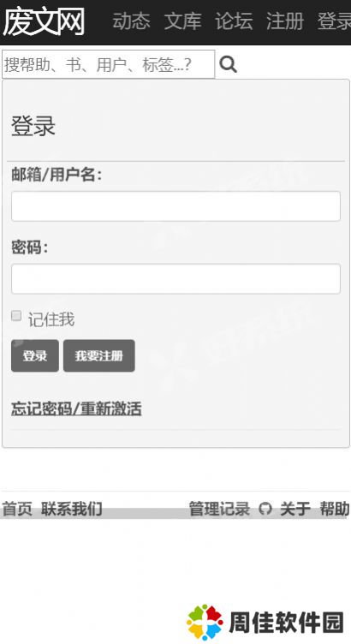This screenshot has width=351, height=644.
Task: Click the 我要注册 button
Action: [x=99, y=355]
